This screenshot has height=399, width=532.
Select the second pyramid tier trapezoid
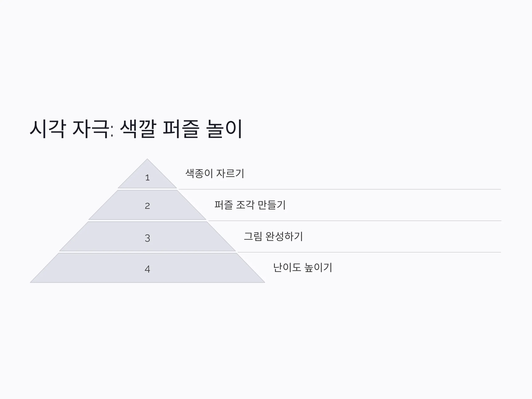tap(147, 205)
